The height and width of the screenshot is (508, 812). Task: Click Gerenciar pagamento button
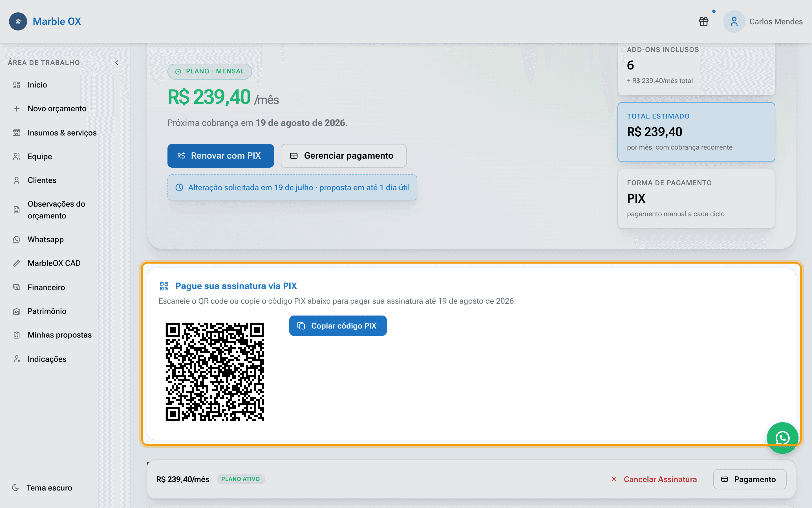tap(344, 156)
